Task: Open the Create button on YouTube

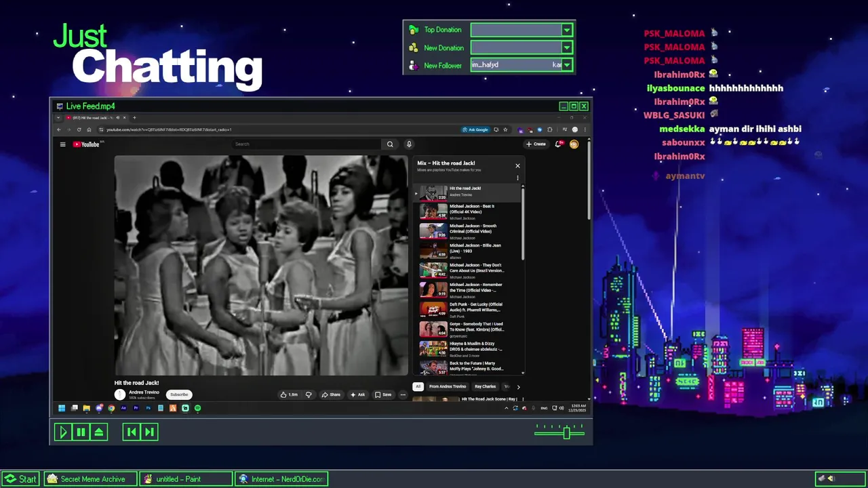Action: (x=536, y=144)
